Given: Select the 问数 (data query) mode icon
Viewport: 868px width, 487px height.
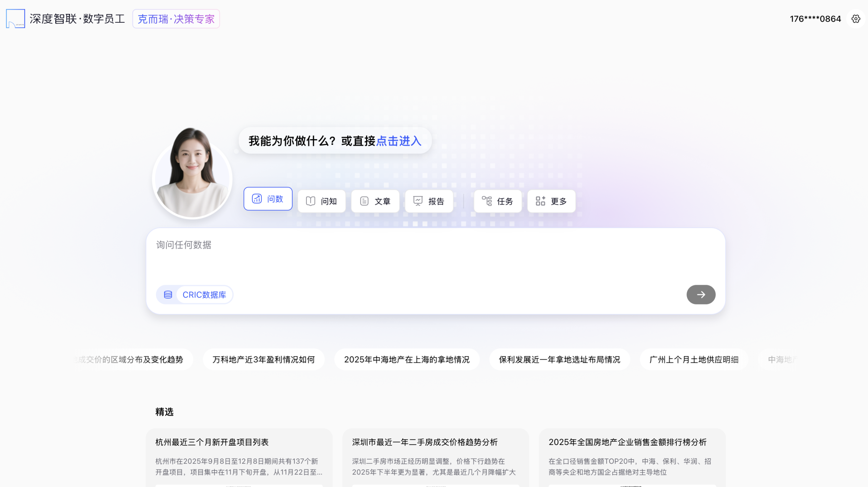Looking at the screenshot, I should (257, 199).
